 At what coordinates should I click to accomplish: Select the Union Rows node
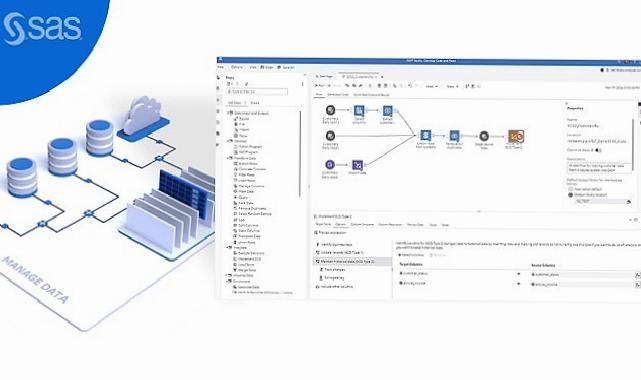[426, 135]
